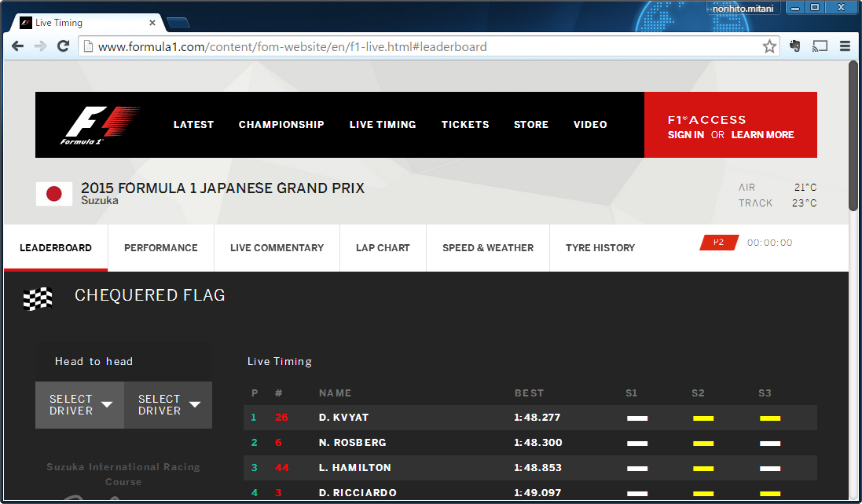Click the Cast screen icon
Viewport: 862px width, 504px height.
820,46
